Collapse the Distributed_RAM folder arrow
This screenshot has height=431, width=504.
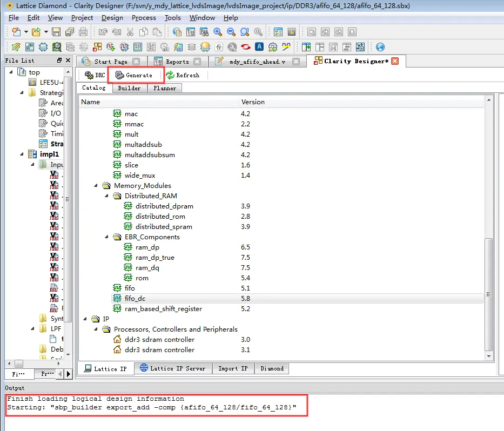(x=107, y=196)
